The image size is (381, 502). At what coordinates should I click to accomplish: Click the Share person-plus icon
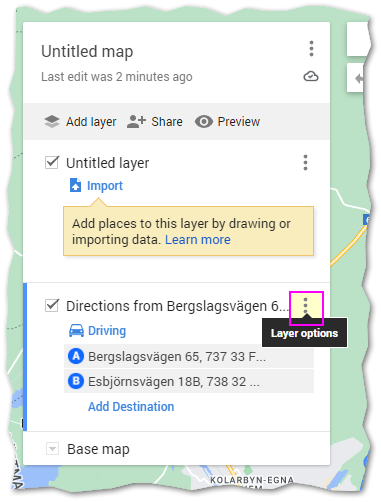(x=136, y=122)
